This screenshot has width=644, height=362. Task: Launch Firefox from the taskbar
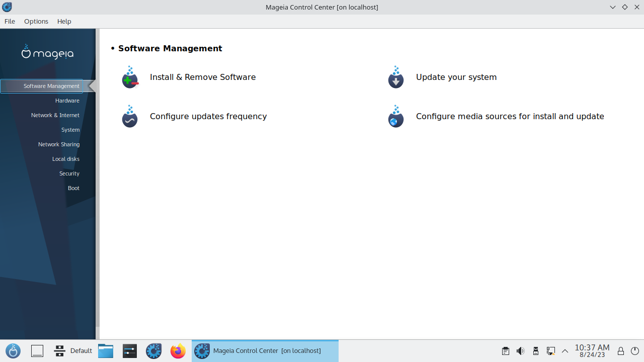tap(178, 351)
